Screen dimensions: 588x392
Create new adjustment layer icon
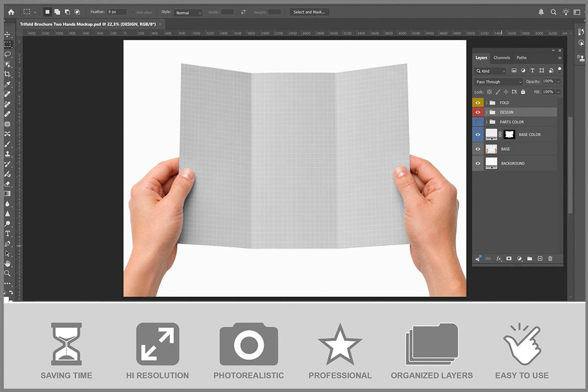pyautogui.click(x=519, y=258)
